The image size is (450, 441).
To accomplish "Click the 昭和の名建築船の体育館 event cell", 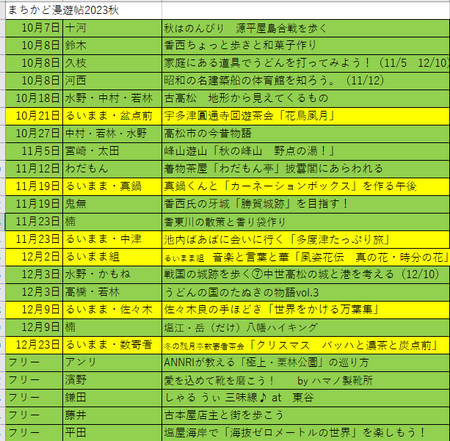I will coord(306,81).
